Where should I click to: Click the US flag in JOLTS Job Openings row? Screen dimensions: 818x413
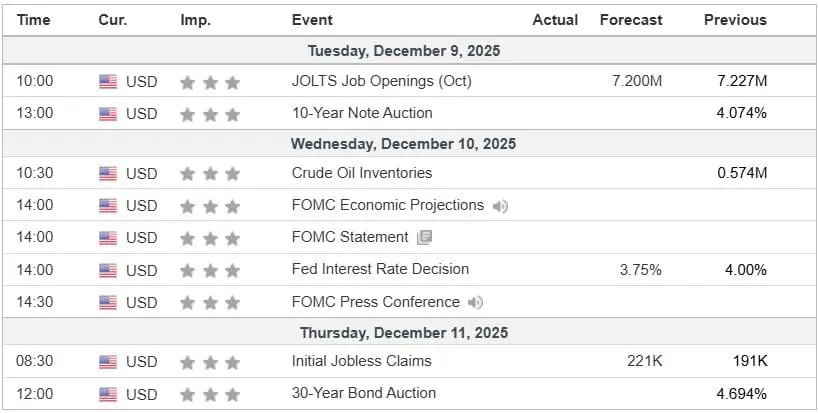(108, 82)
